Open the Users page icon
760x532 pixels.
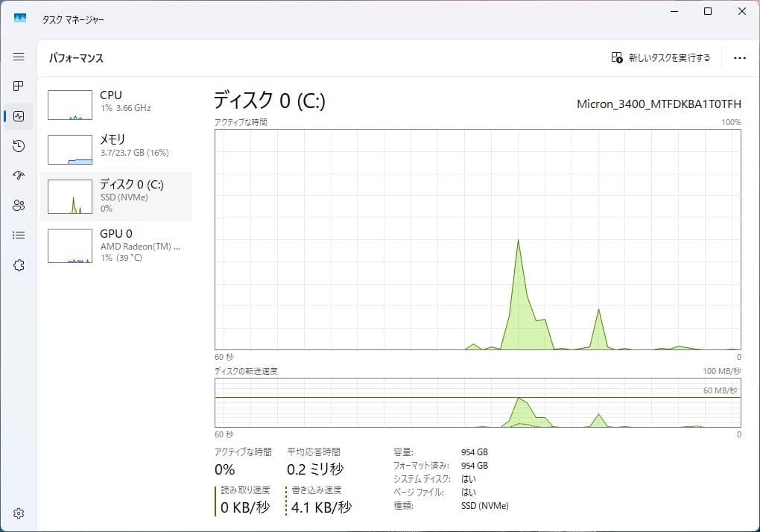click(x=19, y=206)
